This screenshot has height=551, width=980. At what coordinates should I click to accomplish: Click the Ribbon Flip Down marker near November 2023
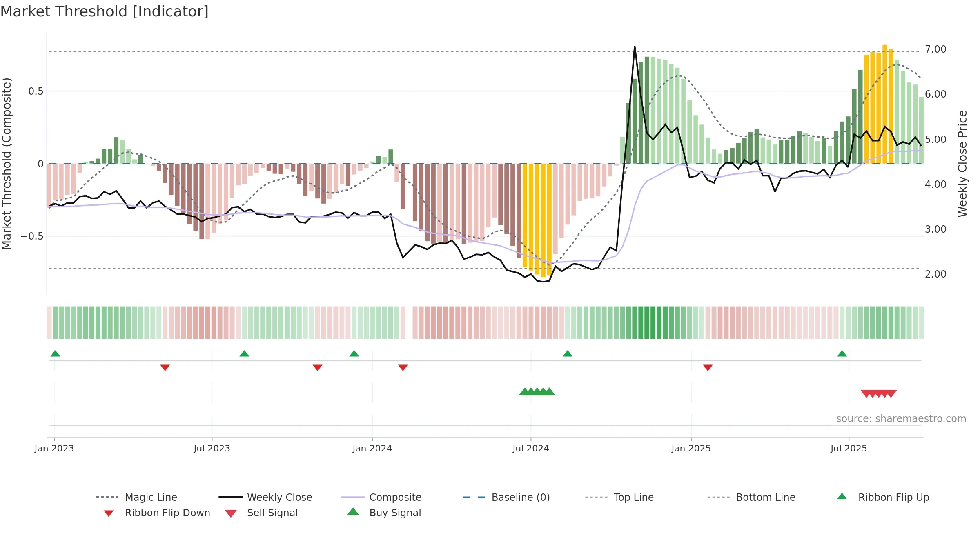pyautogui.click(x=317, y=368)
